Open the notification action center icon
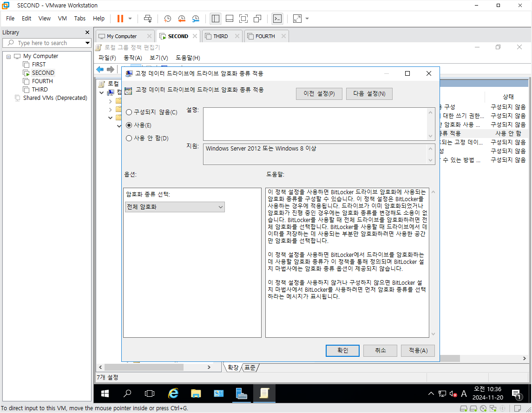532x413 pixels. click(516, 394)
